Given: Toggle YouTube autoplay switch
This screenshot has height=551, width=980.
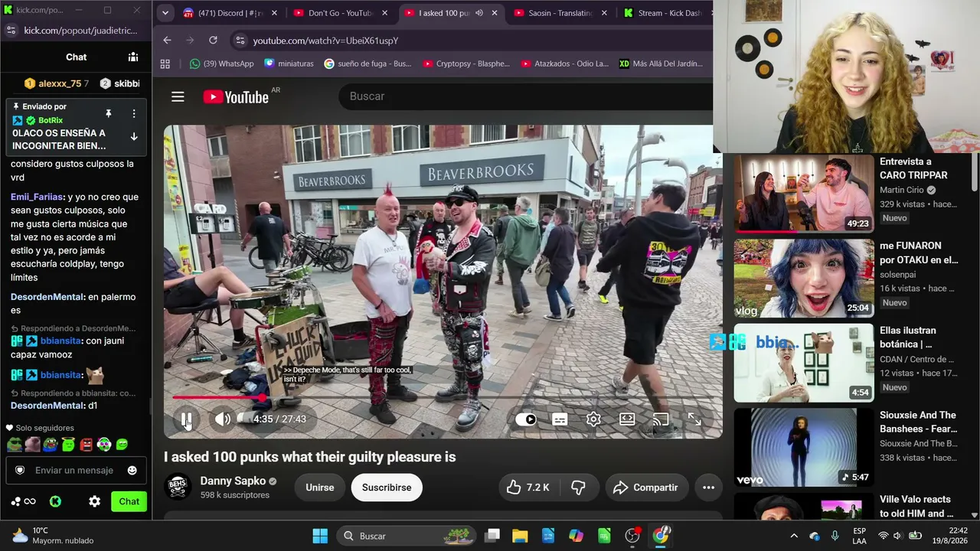Looking at the screenshot, I should tap(526, 419).
